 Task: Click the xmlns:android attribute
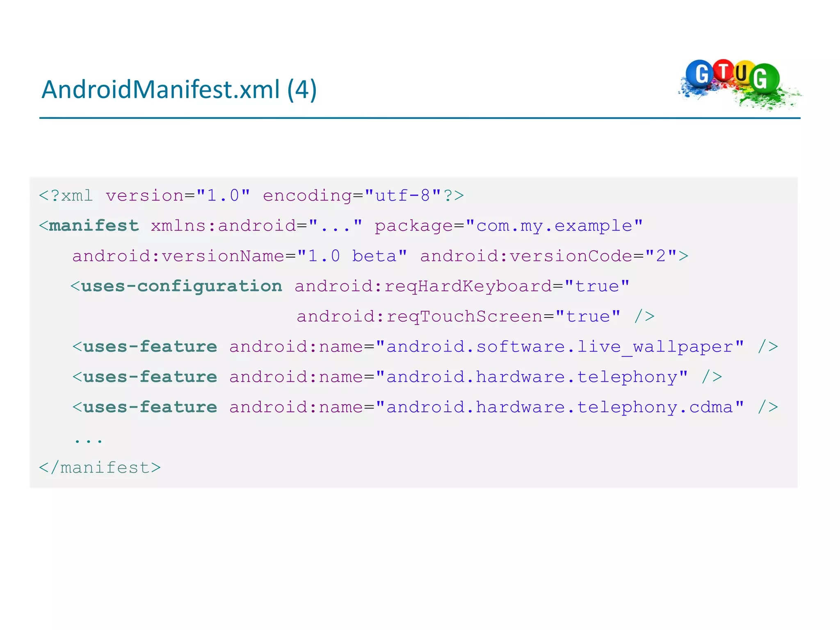click(x=256, y=226)
